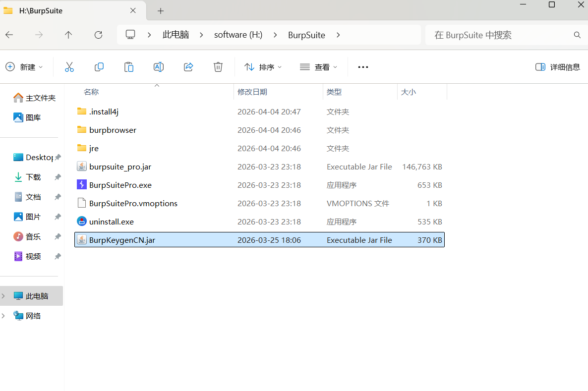Open the 新建 New dropdown

point(24,67)
